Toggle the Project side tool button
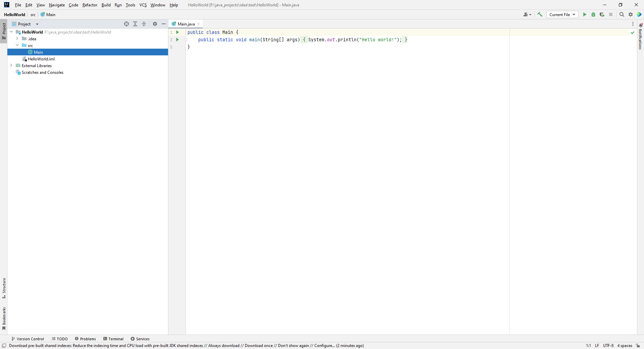 [x=4, y=31]
